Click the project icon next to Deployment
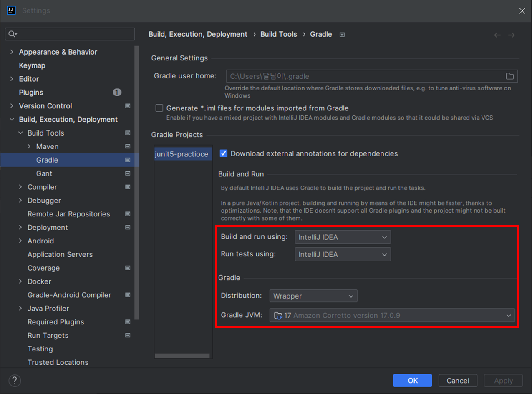Viewport: 532px width, 394px height. [128, 227]
